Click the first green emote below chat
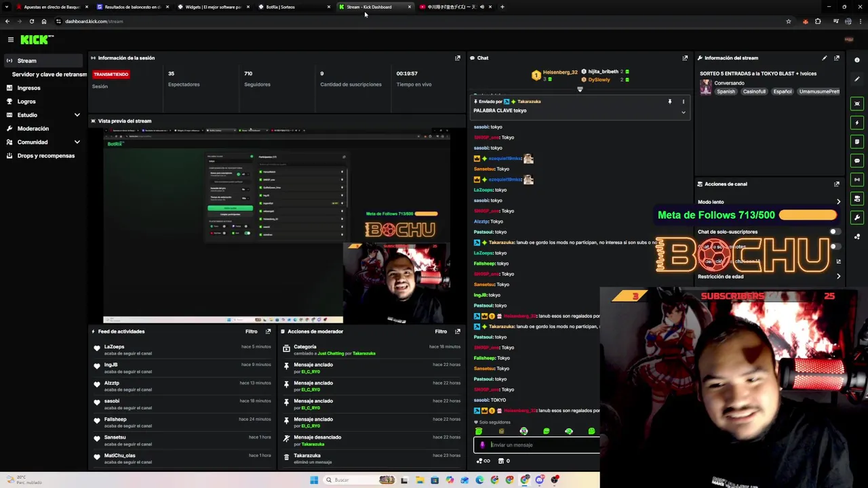The height and width of the screenshot is (488, 868). click(479, 431)
